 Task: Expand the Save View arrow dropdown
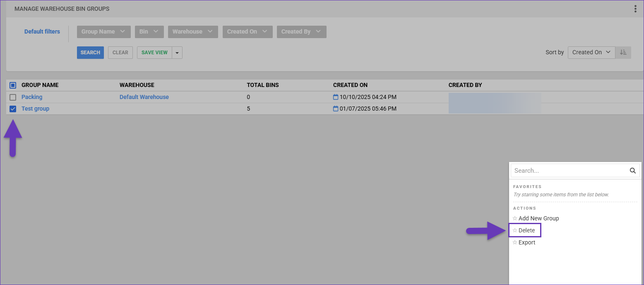tap(177, 53)
